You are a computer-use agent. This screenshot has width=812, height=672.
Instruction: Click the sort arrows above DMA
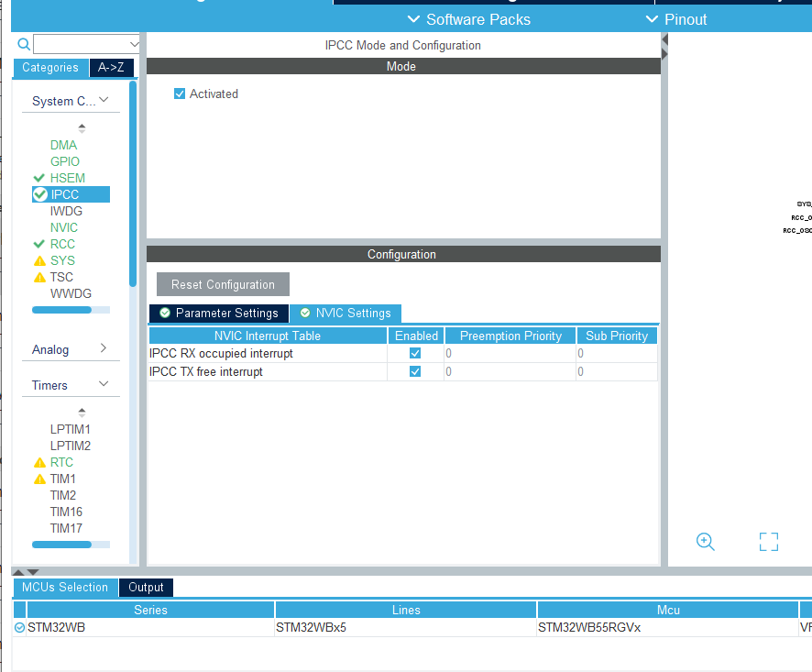pyautogui.click(x=82, y=128)
